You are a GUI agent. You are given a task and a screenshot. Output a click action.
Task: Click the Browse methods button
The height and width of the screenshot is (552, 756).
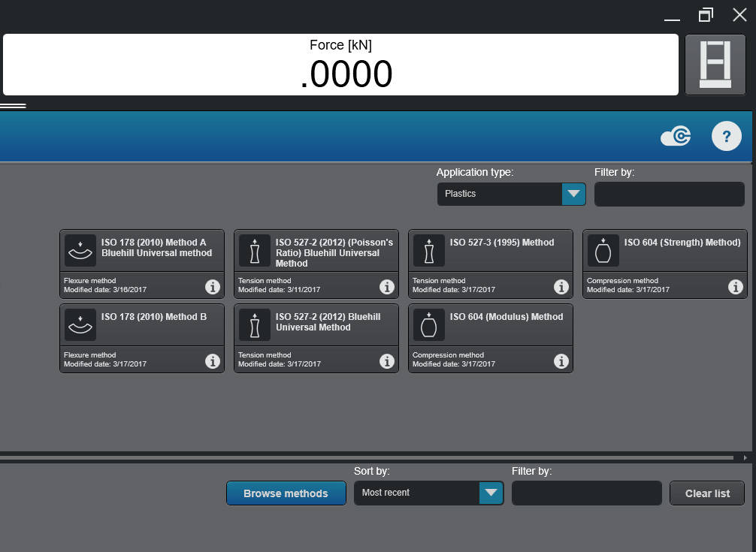286,493
